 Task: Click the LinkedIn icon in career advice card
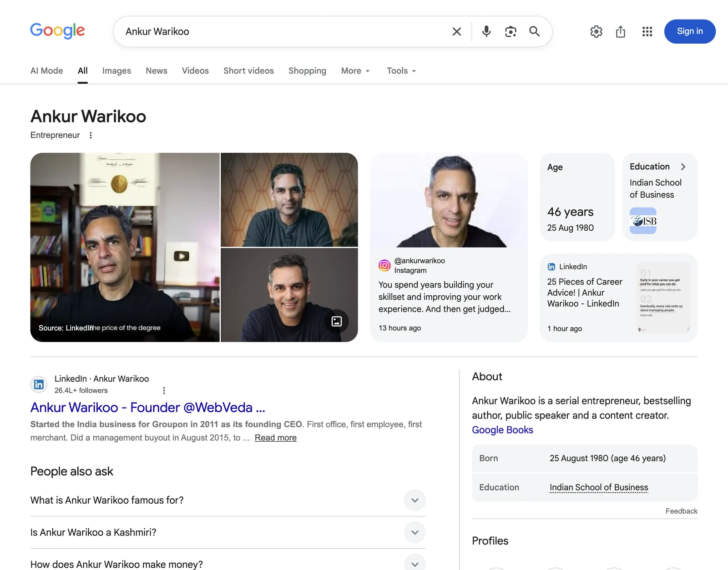pos(551,267)
